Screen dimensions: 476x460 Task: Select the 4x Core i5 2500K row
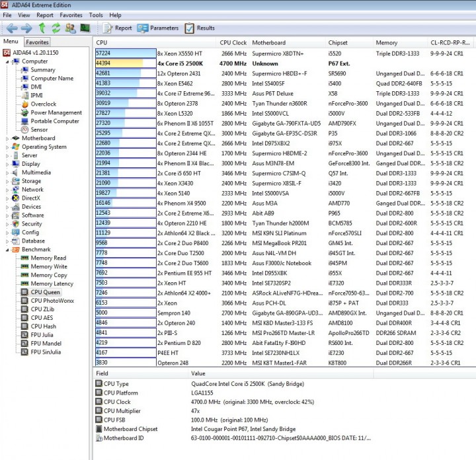(286, 63)
